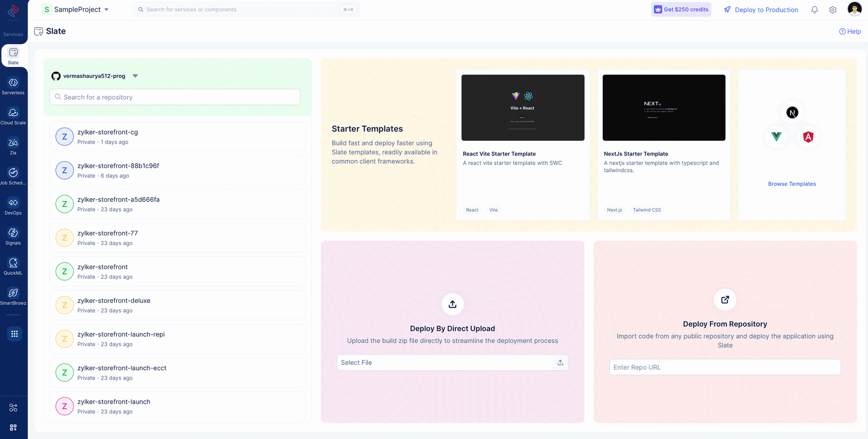Open the SmartBrowz service
Viewport: 868px width, 439px height.
(x=13, y=297)
